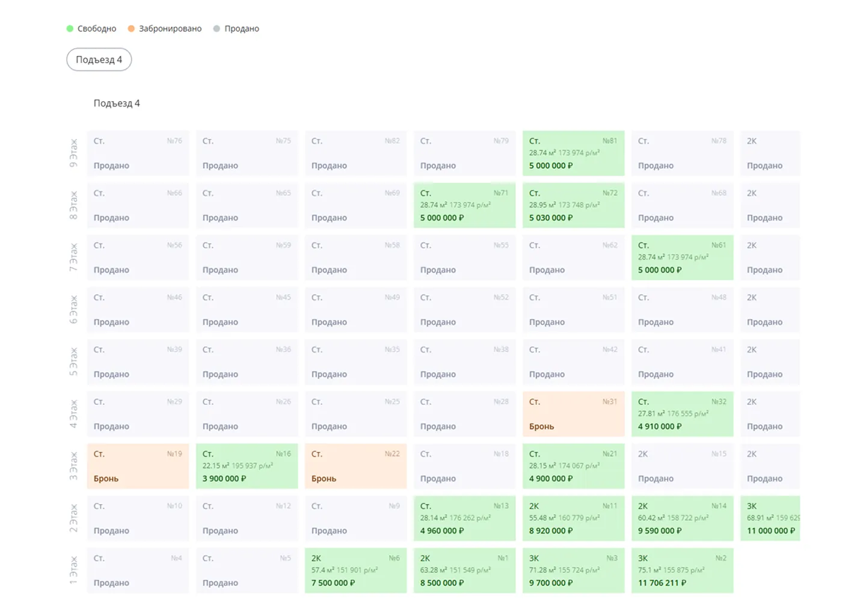Click reserved apartment №22
This screenshot has height=616, width=866.
(355, 466)
